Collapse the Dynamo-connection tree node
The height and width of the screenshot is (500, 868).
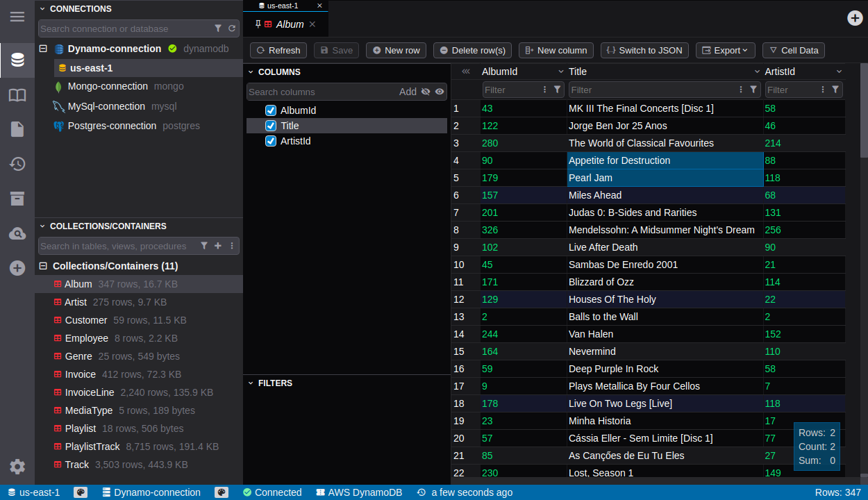coord(43,49)
